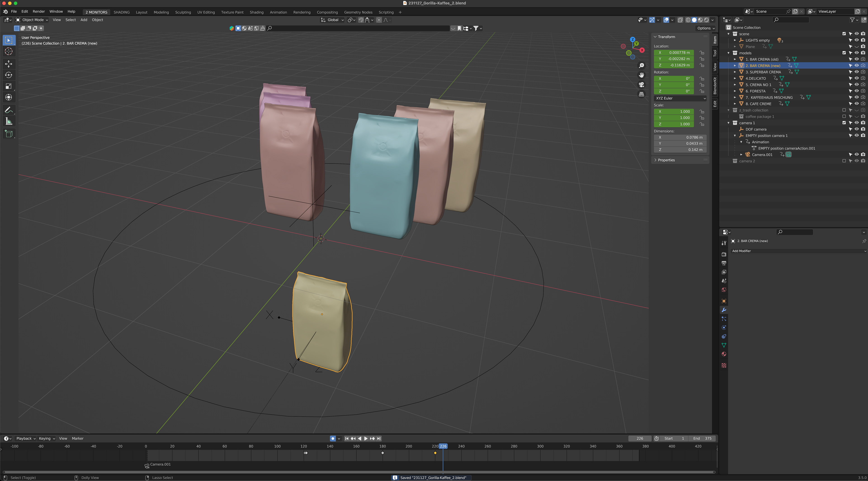Activate the Measure tool
This screenshot has width=868, height=481.
(x=9, y=121)
